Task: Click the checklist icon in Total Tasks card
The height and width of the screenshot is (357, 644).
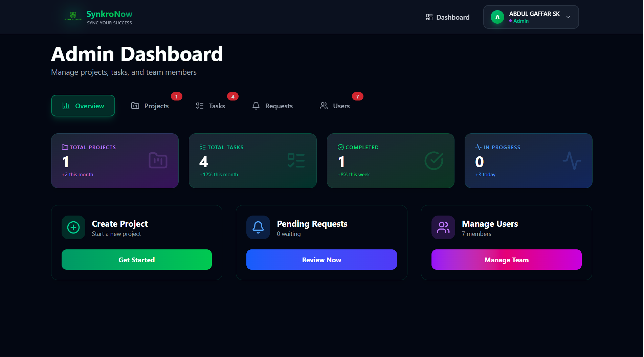Action: tap(296, 161)
